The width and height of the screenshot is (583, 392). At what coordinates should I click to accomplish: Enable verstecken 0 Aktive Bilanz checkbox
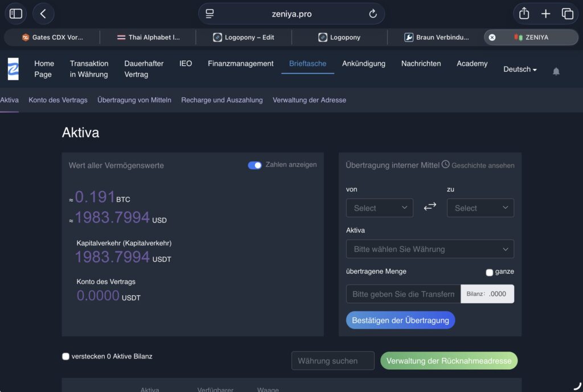[x=65, y=357]
